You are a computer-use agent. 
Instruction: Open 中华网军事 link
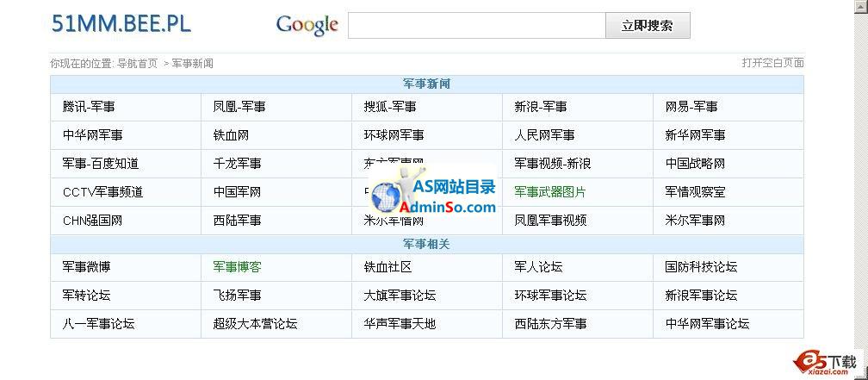coord(93,135)
